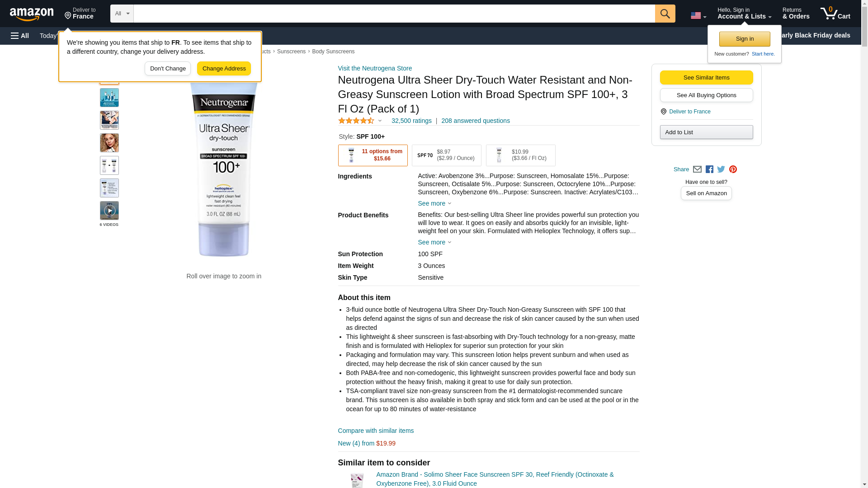Screen dimensions: 868x488
Task: Open the language flag dropdown
Action: click(x=698, y=15)
